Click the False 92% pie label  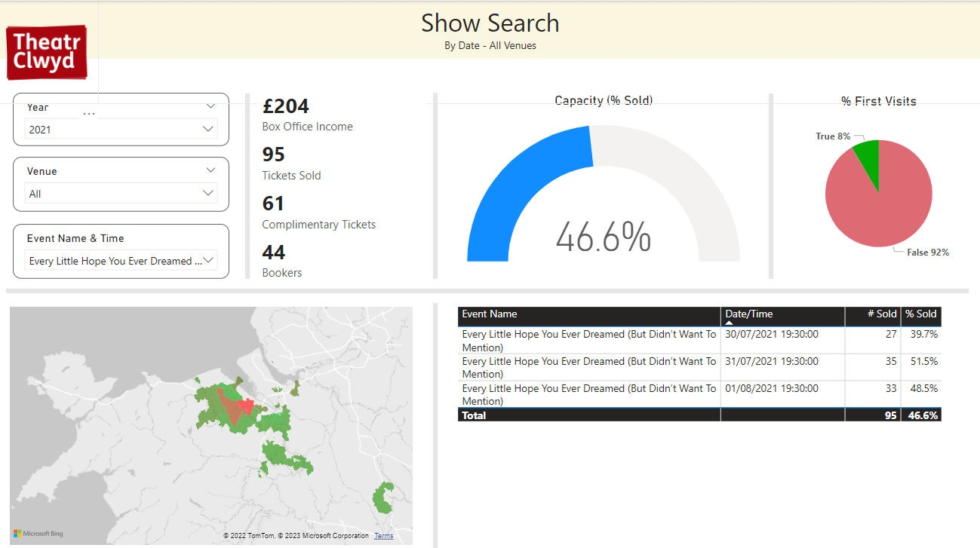(x=928, y=253)
